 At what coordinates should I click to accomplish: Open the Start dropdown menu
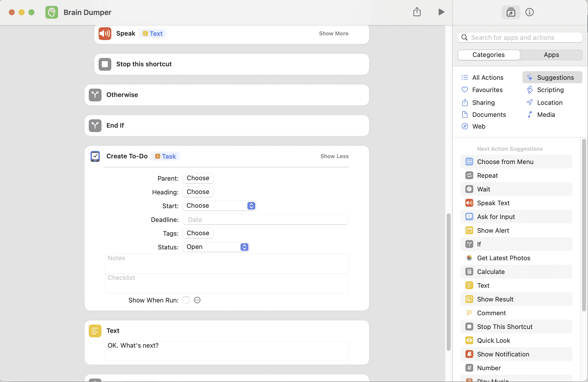coord(219,205)
